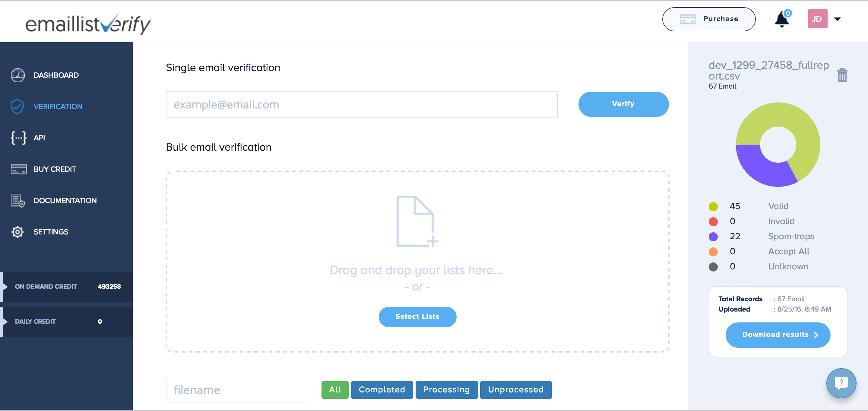Click the Settings gear icon
This screenshot has width=868, height=411.
17,232
